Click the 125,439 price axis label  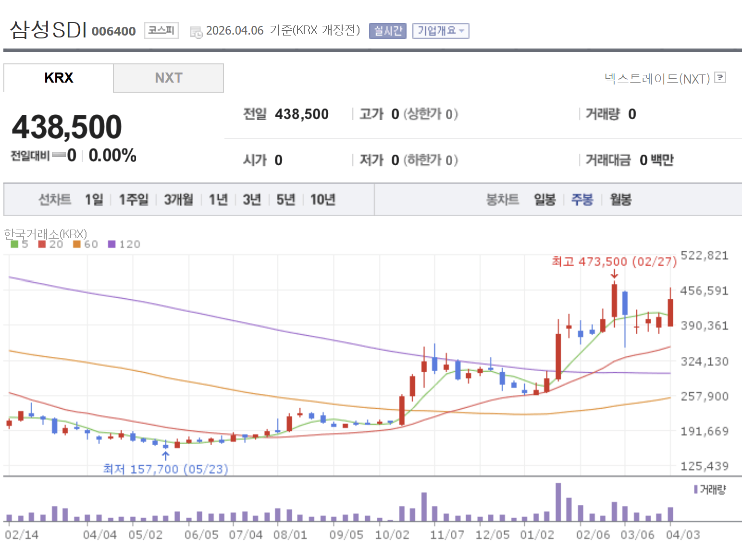click(x=705, y=466)
